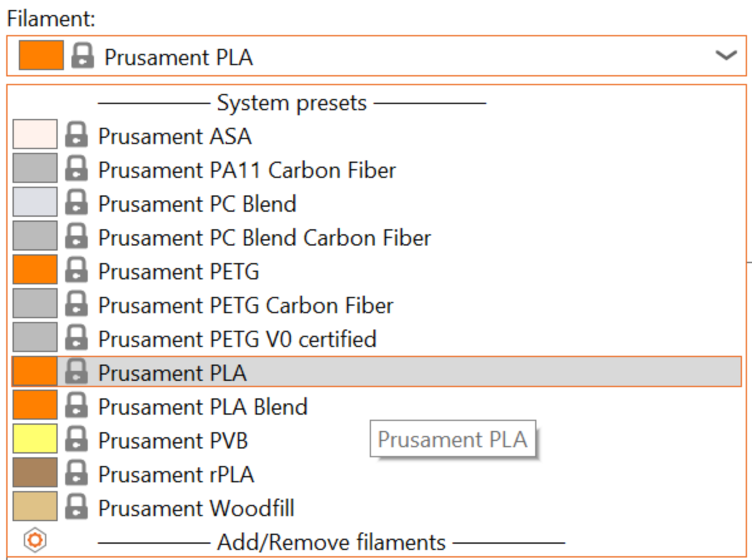This screenshot has width=752, height=560.
Task: Click lock icon next to Prusament PVB
Action: pos(76,440)
